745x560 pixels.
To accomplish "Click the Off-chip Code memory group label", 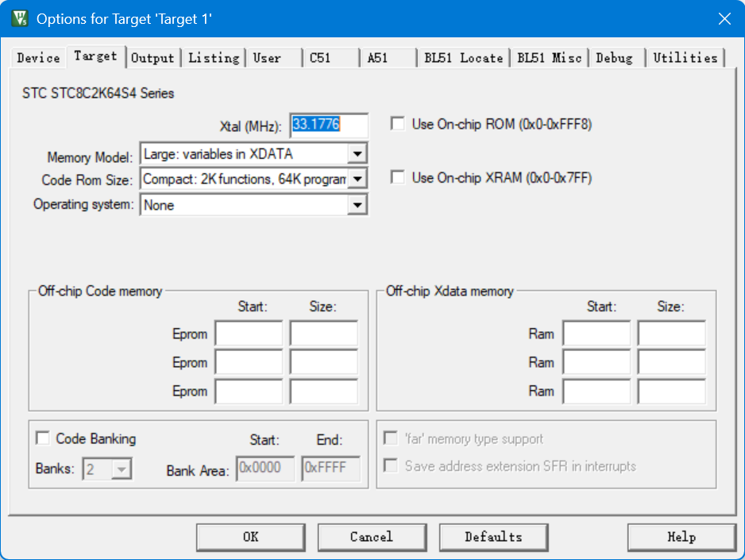I will (100, 291).
